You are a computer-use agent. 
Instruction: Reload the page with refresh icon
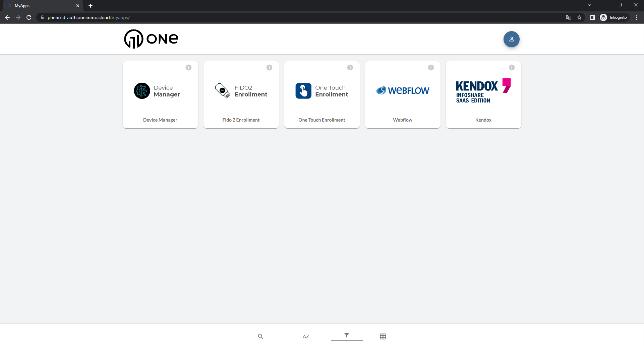(29, 17)
